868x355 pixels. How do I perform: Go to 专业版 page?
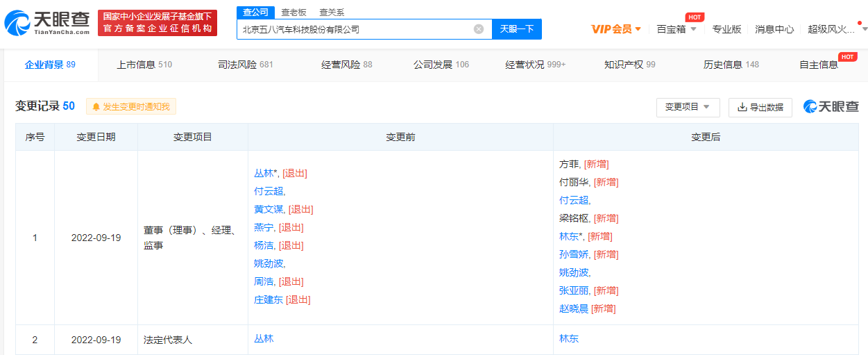pos(726,29)
